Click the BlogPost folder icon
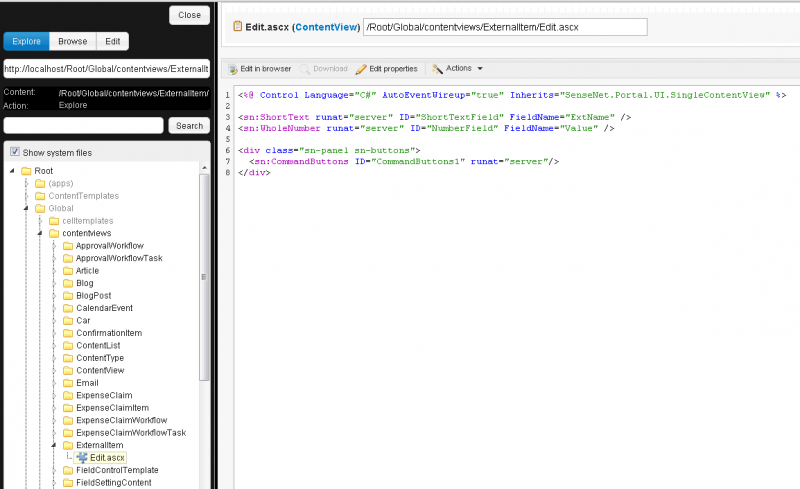The height and width of the screenshot is (489, 800). pos(68,296)
